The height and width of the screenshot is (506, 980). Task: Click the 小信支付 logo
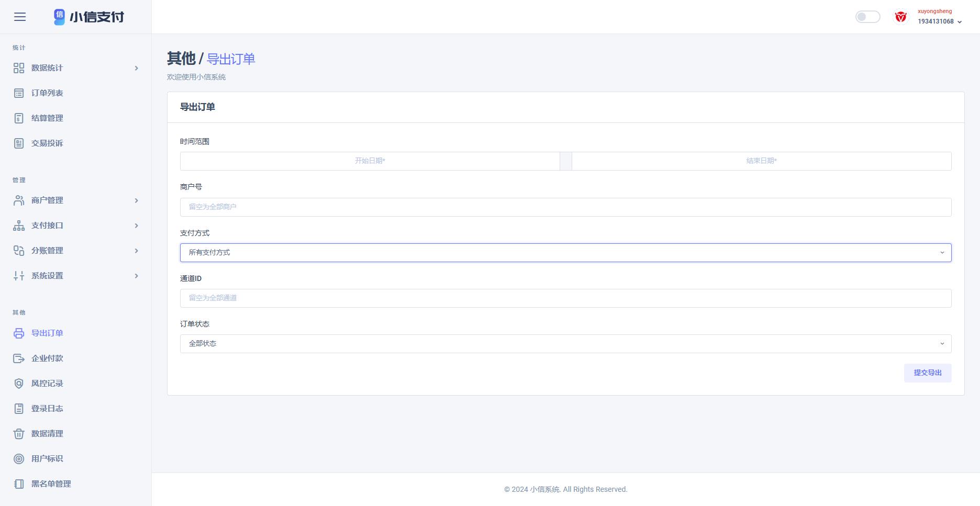coord(89,17)
